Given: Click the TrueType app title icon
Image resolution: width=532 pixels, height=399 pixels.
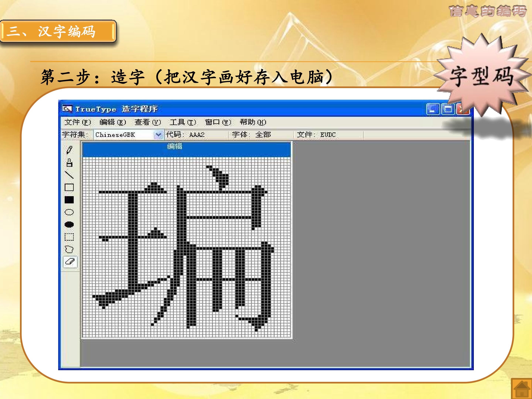Looking at the screenshot, I should click(x=67, y=109).
